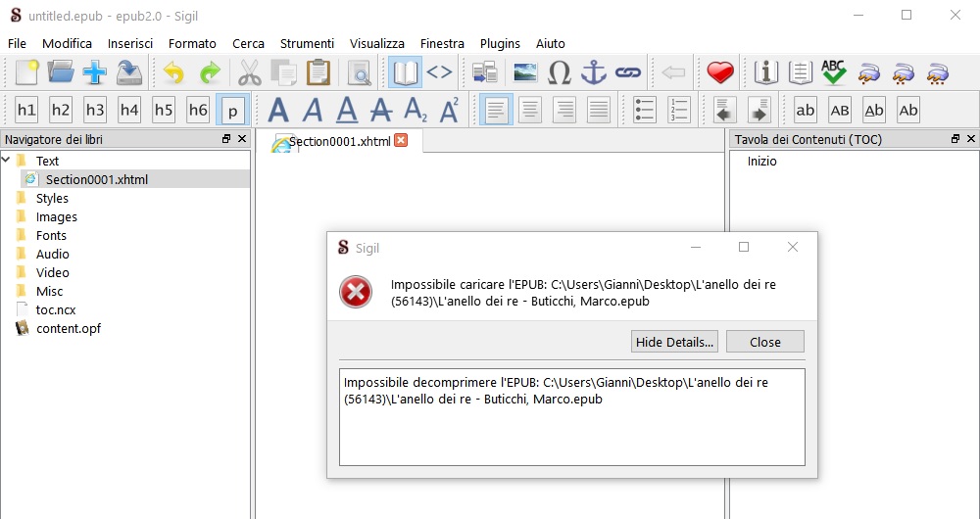Toggle superscript formatting
This screenshot has height=519, width=980.
[x=450, y=110]
